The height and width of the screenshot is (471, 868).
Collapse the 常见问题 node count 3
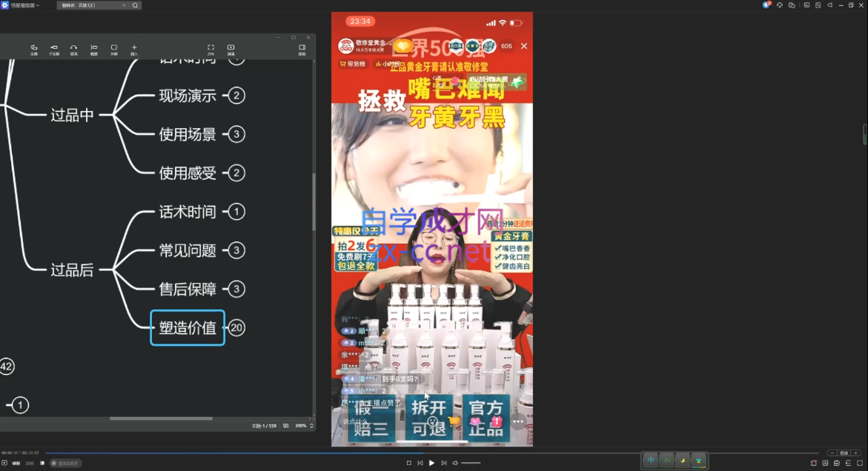(236, 250)
